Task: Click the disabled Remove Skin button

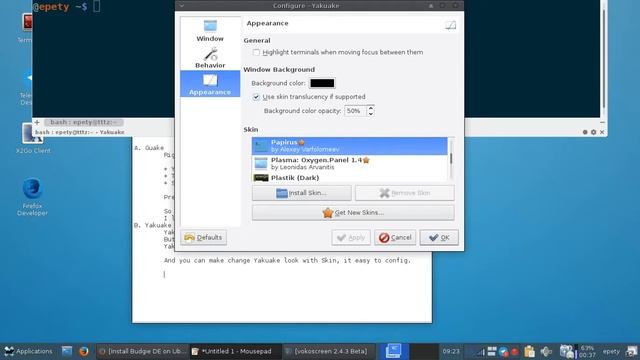Action: pyautogui.click(x=404, y=193)
